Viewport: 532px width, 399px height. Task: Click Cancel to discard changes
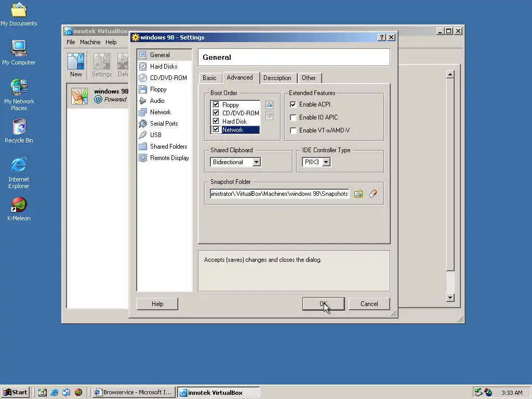[x=369, y=303]
